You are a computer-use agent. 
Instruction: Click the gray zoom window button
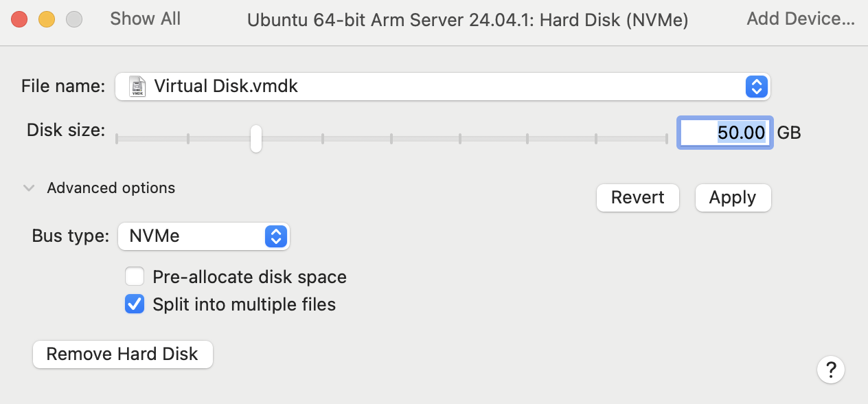74,19
